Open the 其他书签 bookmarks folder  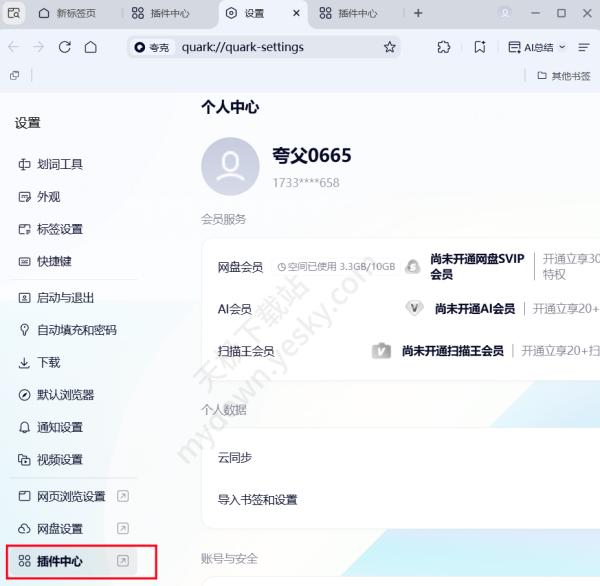coord(563,75)
